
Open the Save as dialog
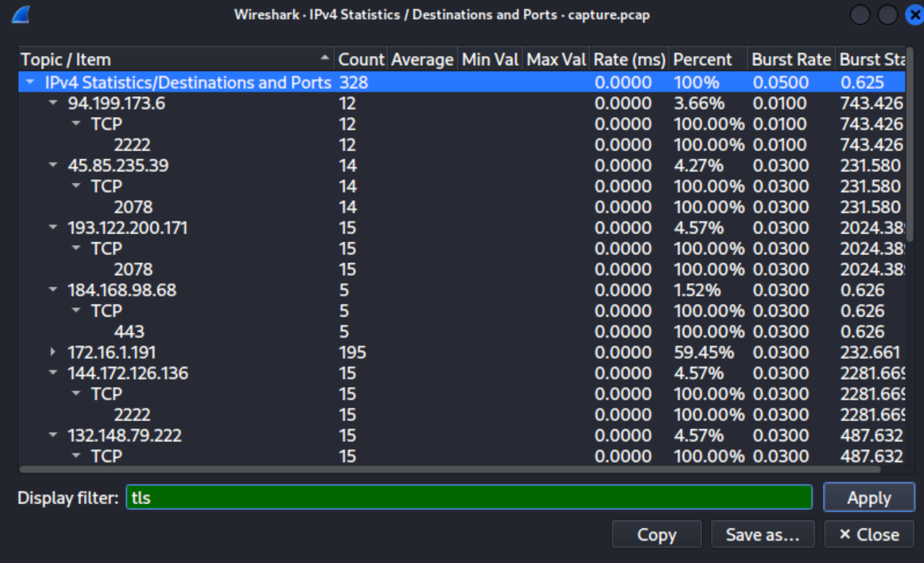coord(763,534)
